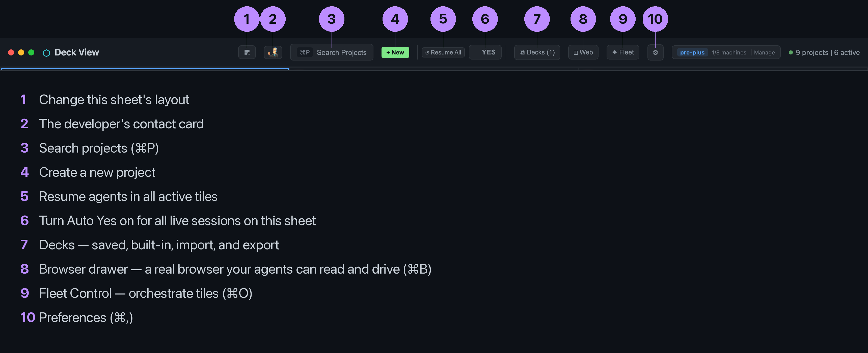The width and height of the screenshot is (868, 353).
Task: Click the Deck View hexagon logo
Action: [x=46, y=53]
